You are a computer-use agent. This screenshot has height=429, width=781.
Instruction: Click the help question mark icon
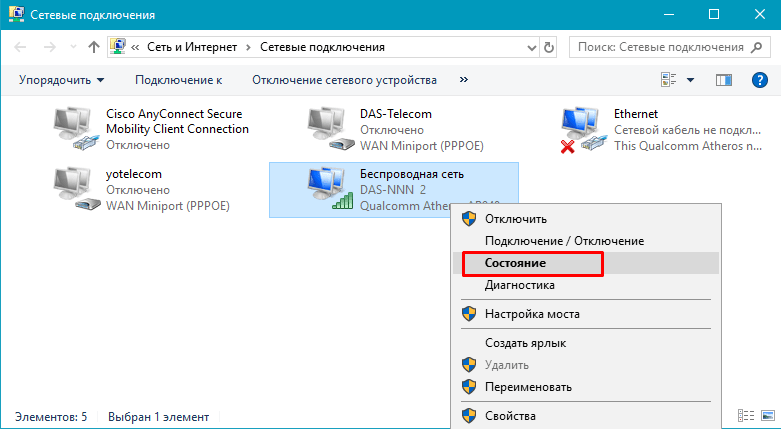[x=759, y=80]
